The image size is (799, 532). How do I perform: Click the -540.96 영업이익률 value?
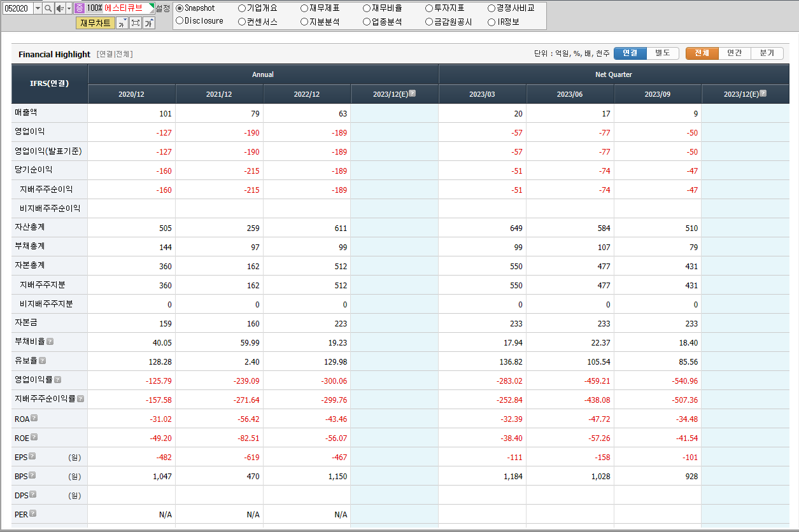[x=685, y=381]
